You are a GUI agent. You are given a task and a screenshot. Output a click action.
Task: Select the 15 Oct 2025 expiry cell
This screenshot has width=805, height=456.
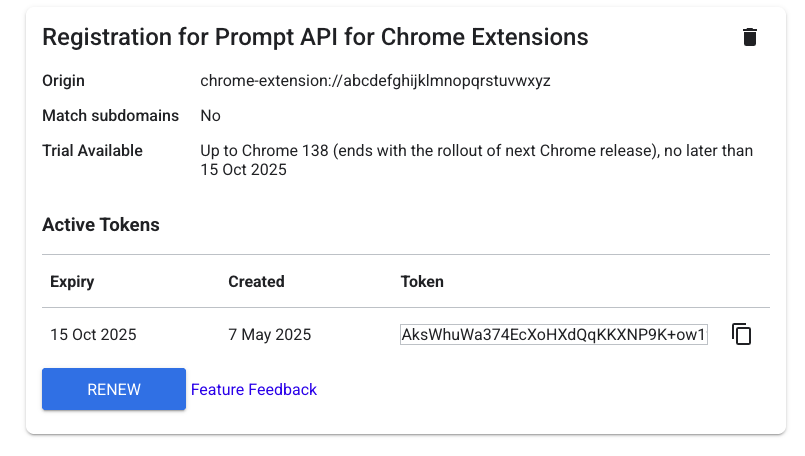point(93,335)
